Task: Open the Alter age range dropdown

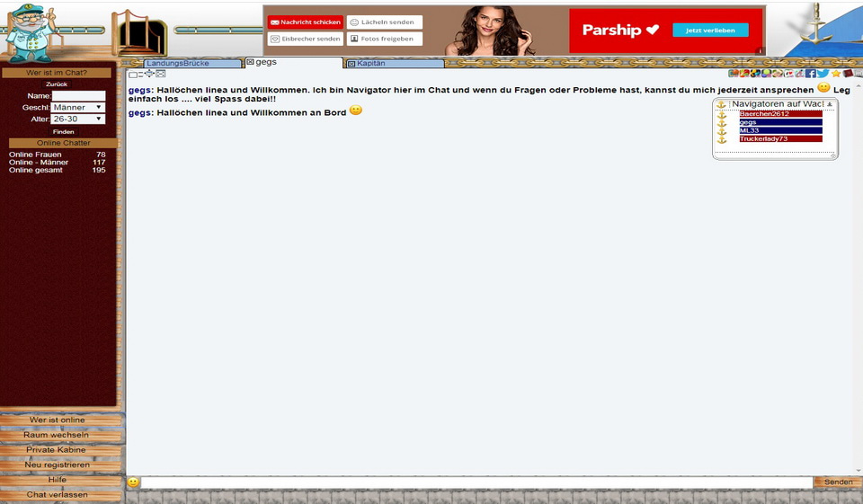Action: [x=77, y=119]
